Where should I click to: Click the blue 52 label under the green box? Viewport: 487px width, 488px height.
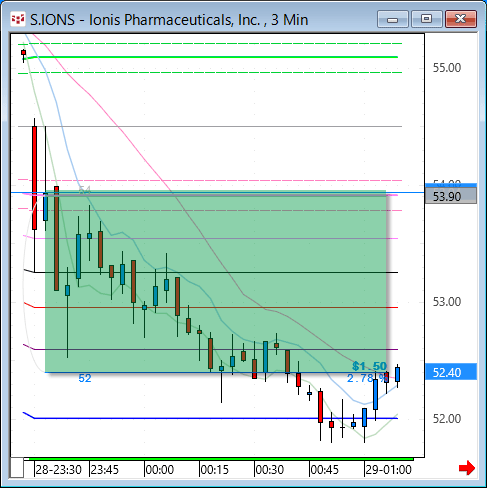[85, 378]
